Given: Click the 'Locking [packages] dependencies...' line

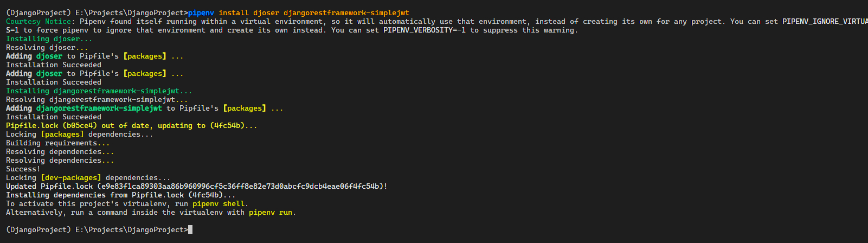Looking at the screenshot, I should click(80, 135).
